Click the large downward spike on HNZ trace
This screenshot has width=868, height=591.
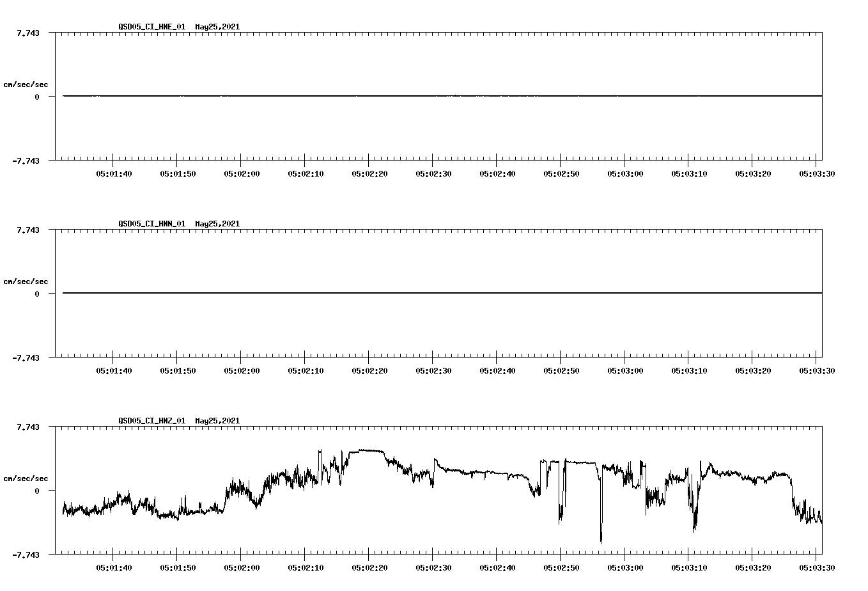(x=601, y=524)
